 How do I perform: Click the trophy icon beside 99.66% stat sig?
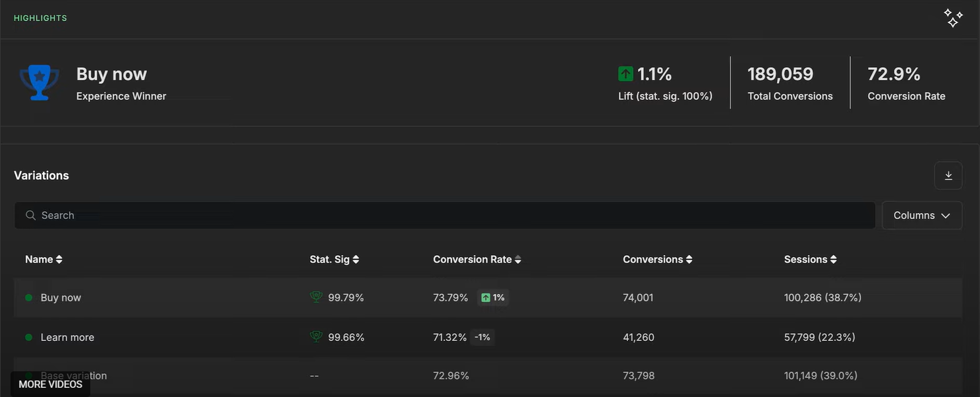pos(316,337)
